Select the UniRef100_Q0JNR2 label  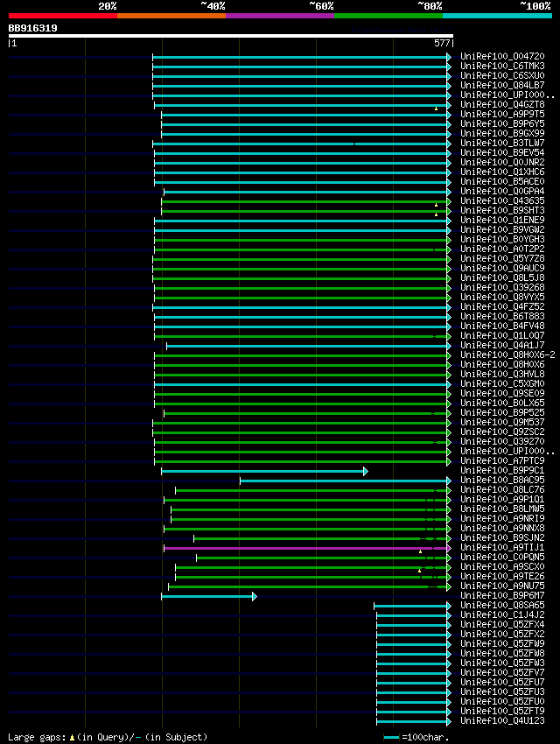tap(502, 162)
